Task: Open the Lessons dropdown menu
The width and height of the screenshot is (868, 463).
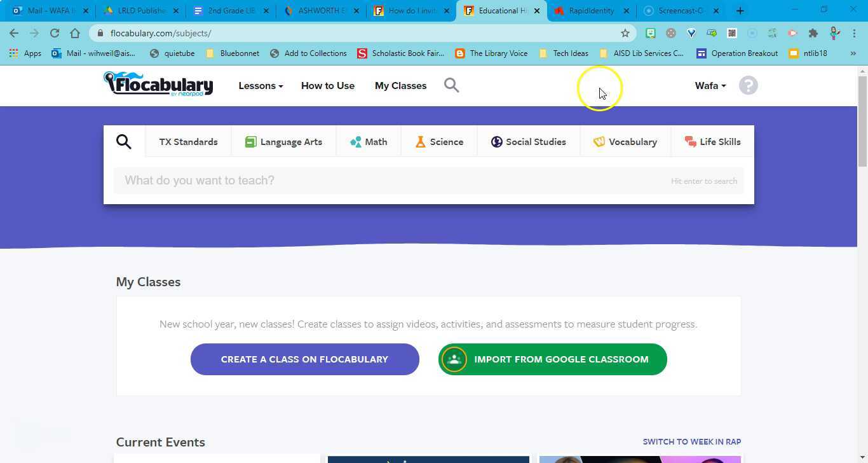Action: pyautogui.click(x=261, y=85)
